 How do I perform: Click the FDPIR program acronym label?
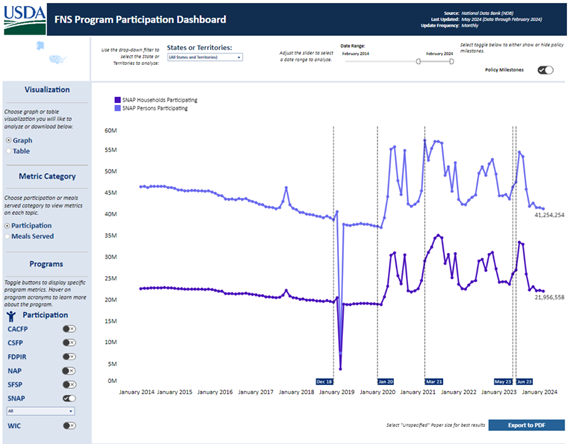click(17, 357)
